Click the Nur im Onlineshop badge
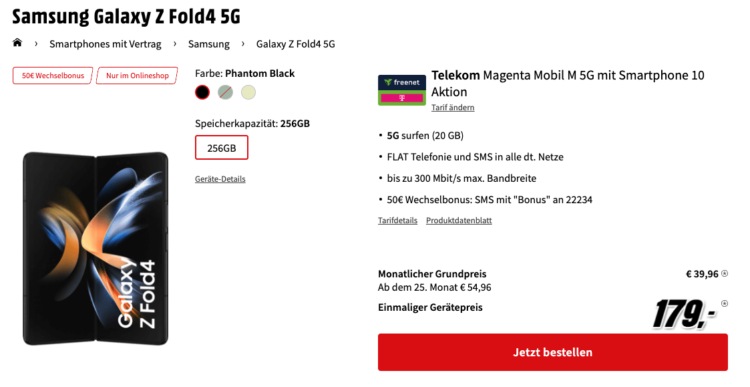 click(x=137, y=76)
